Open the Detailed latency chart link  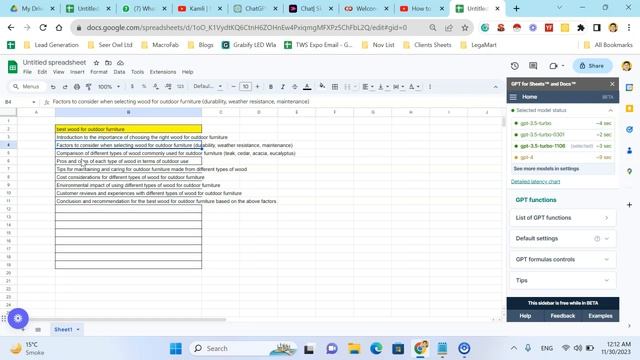[536, 182]
